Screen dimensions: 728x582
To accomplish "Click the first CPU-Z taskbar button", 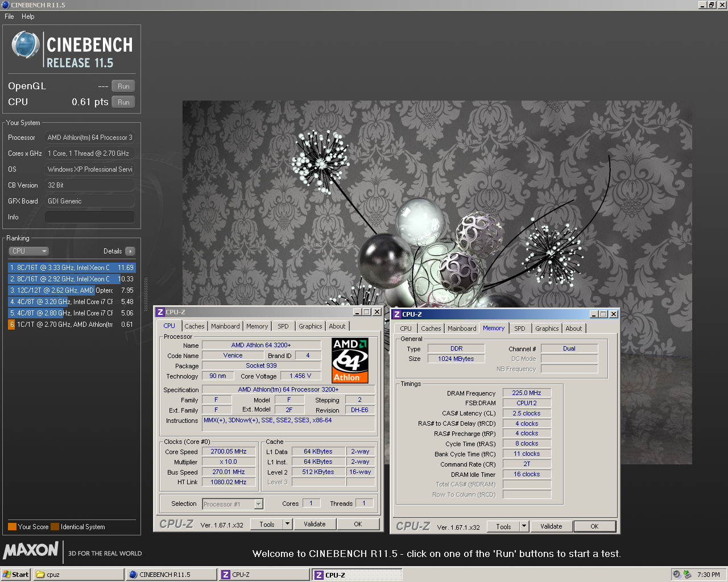I will (x=264, y=575).
